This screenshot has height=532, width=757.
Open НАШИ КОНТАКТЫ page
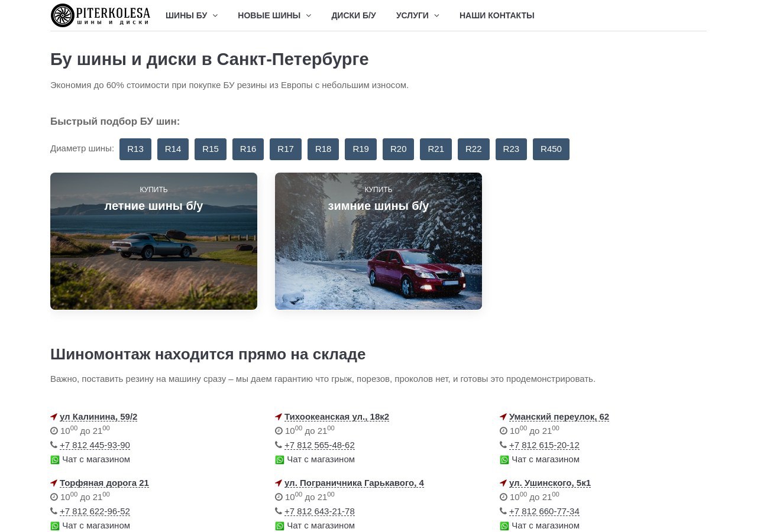tap(497, 15)
